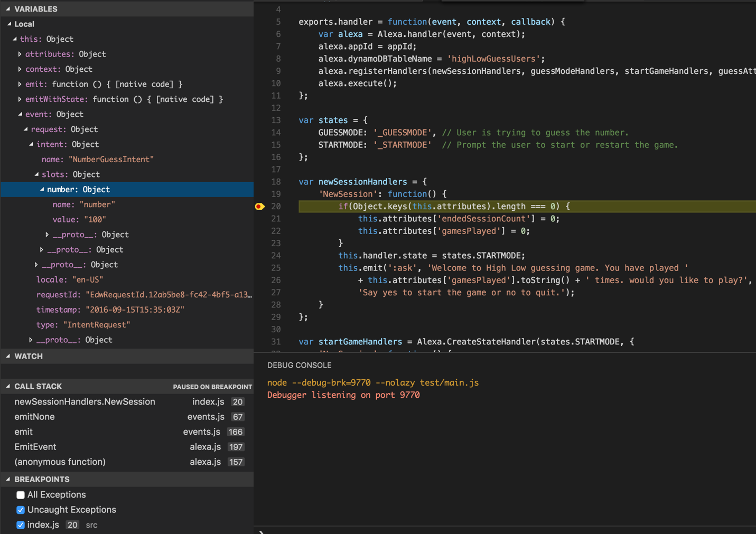Click the DEBUG CONSOLE panel title

299,366
